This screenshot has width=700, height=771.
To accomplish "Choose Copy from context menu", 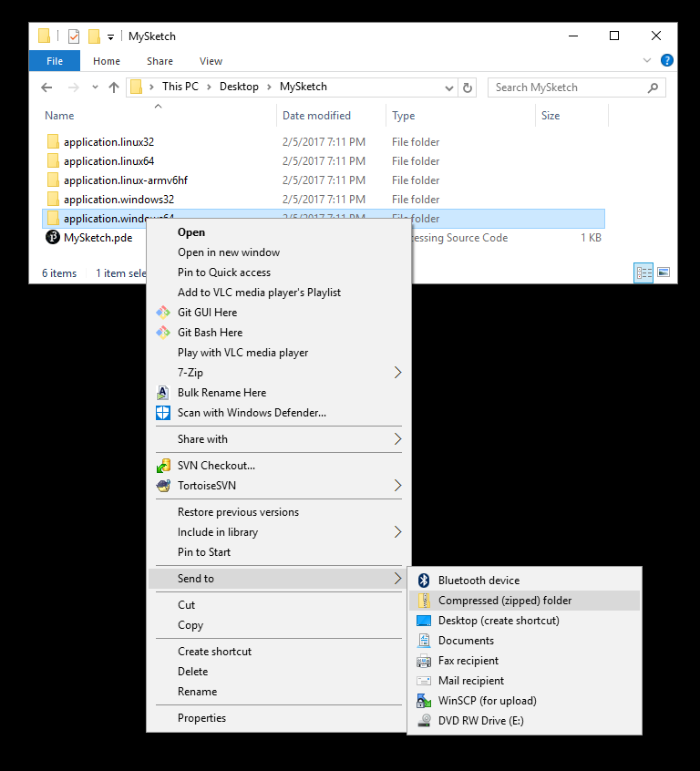I will (279, 625).
